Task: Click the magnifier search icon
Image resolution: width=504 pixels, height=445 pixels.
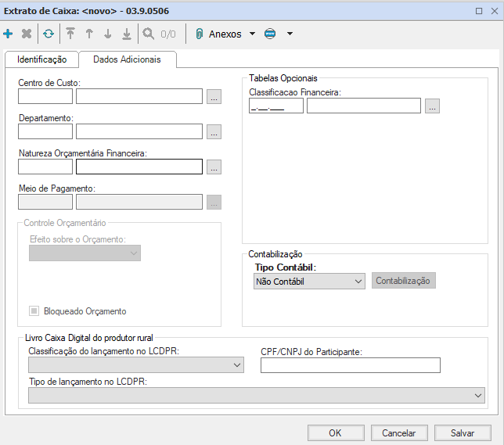Action: pos(148,34)
